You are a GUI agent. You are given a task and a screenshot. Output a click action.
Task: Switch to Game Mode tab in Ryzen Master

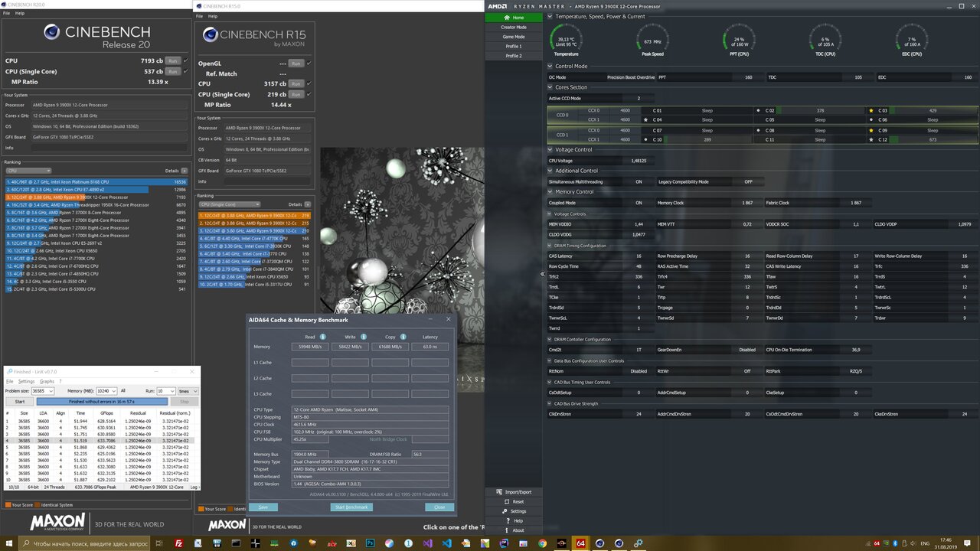pyautogui.click(x=514, y=37)
